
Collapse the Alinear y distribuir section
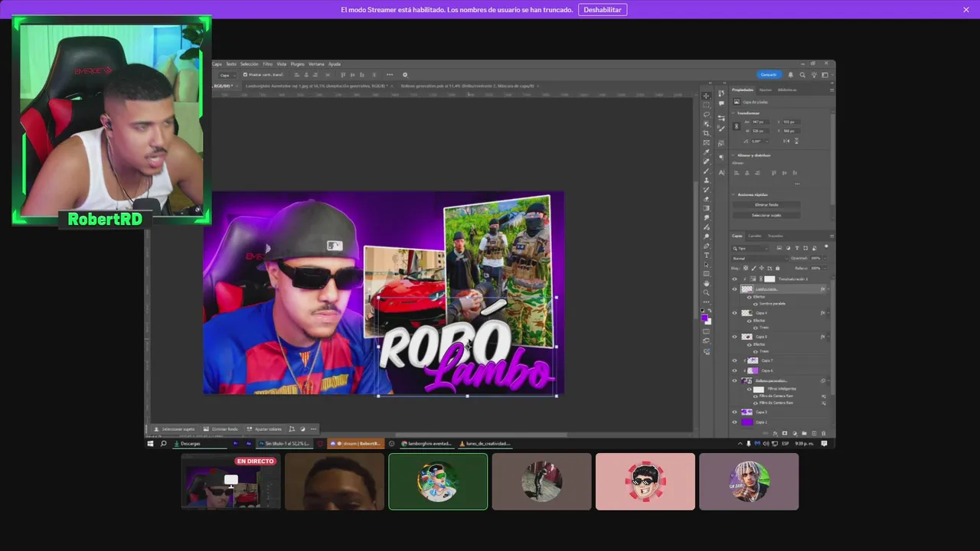pyautogui.click(x=733, y=155)
